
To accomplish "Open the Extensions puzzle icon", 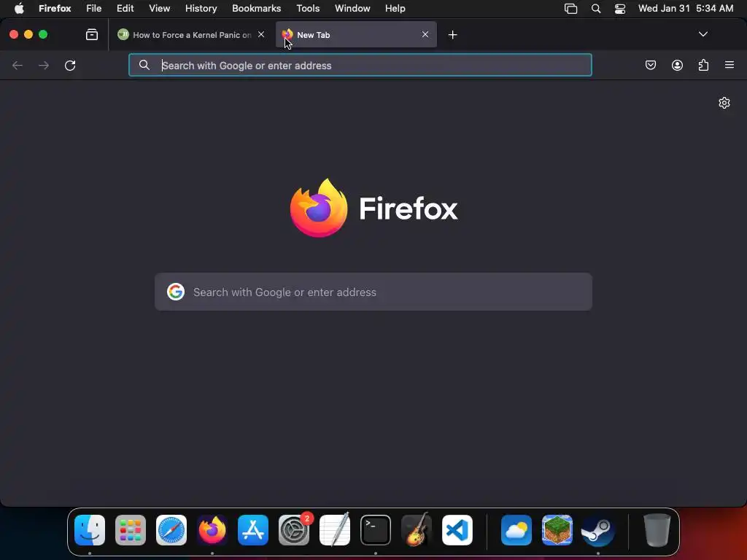I will point(704,65).
